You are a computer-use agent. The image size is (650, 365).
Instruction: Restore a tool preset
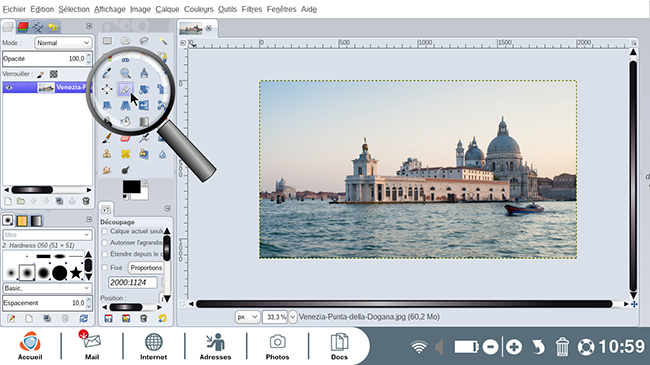click(x=126, y=319)
